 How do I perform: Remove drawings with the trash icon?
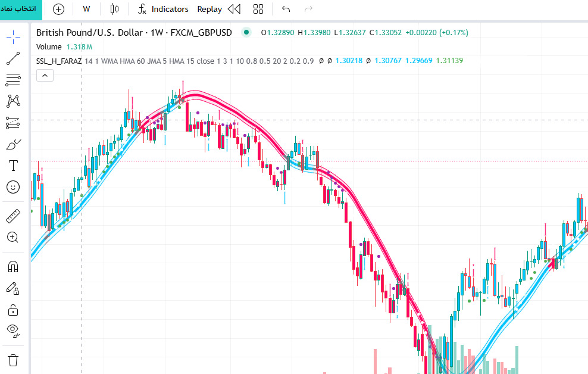coord(13,360)
